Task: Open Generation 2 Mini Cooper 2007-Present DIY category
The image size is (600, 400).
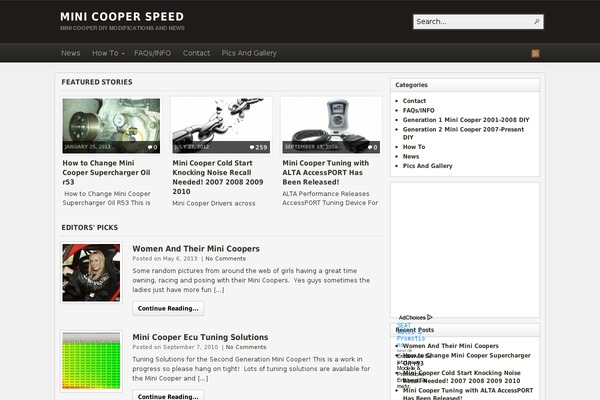Action: pyautogui.click(x=463, y=133)
